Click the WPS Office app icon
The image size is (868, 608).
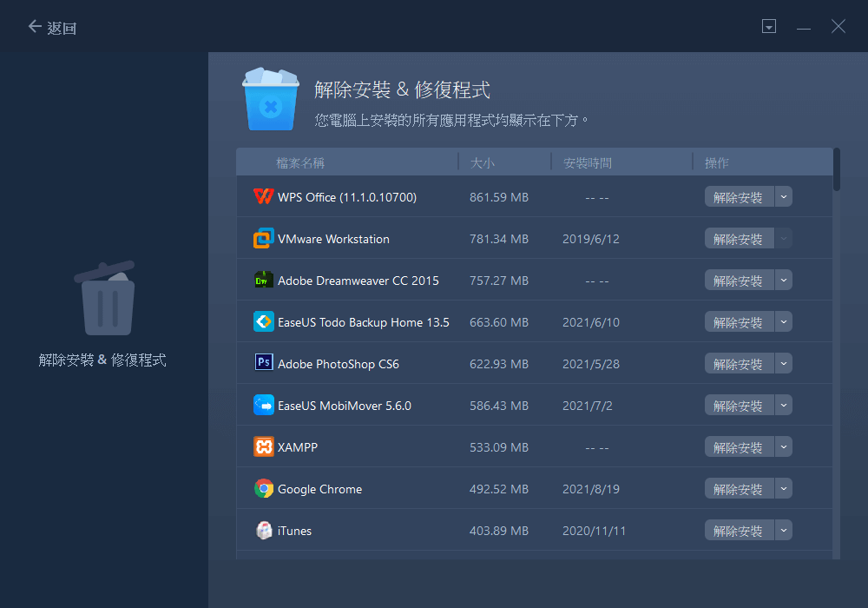pos(263,197)
